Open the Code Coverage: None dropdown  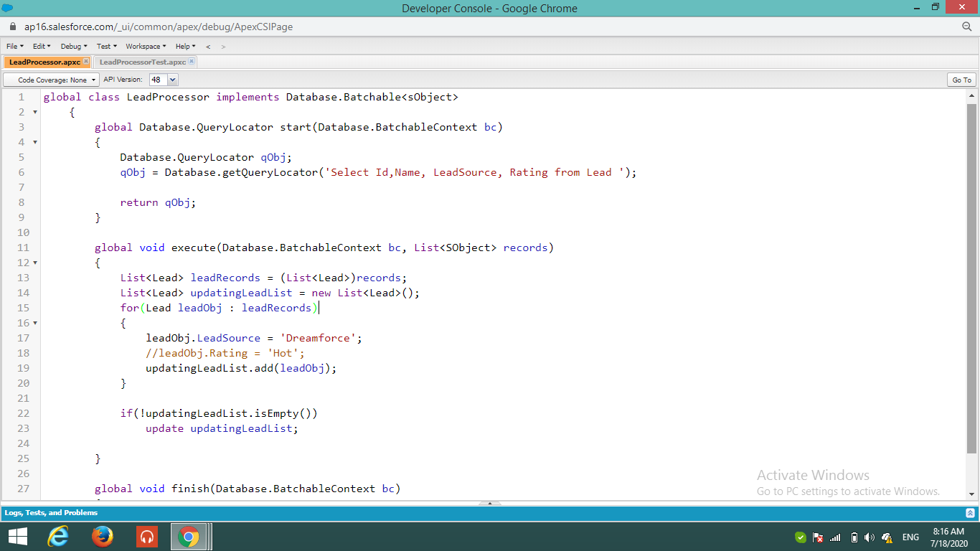(51, 80)
